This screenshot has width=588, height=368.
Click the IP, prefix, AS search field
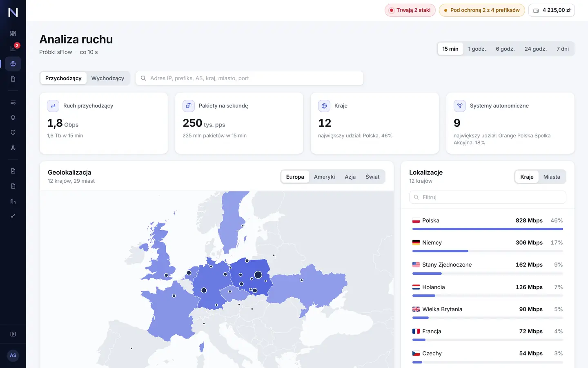(x=249, y=78)
